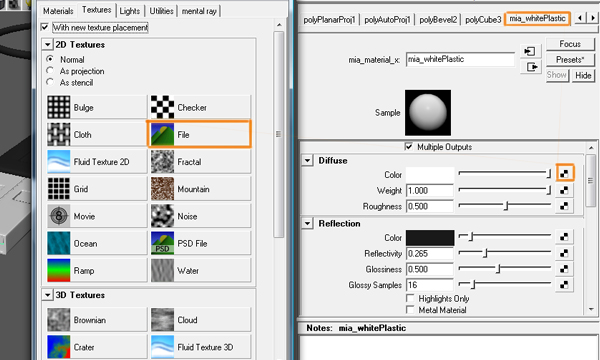600x360 pixels.
Task: Click the PSD File texture icon
Action: (162, 243)
